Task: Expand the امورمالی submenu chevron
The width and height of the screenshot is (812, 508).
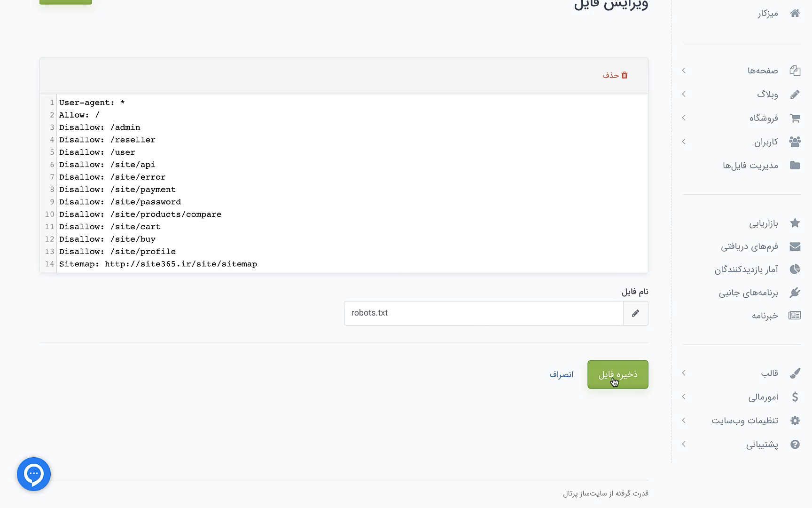Action: pos(684,397)
